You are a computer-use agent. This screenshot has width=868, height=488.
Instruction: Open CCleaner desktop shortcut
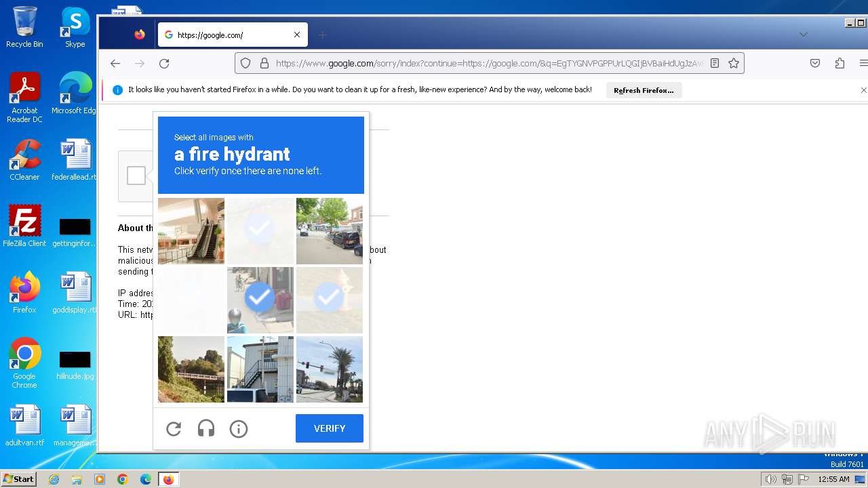(x=24, y=160)
